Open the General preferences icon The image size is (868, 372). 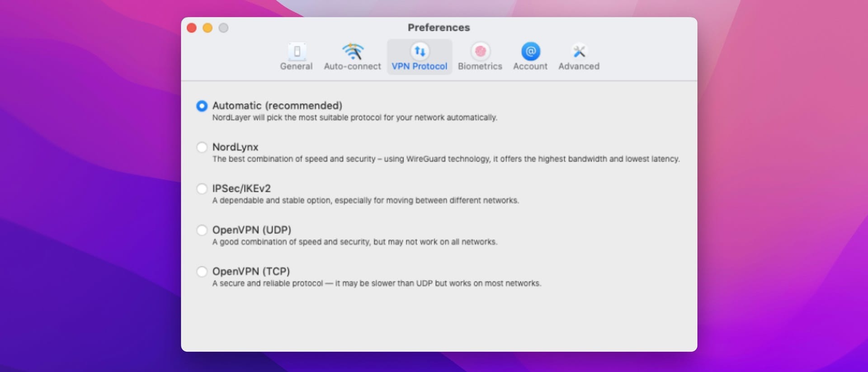pos(297,51)
